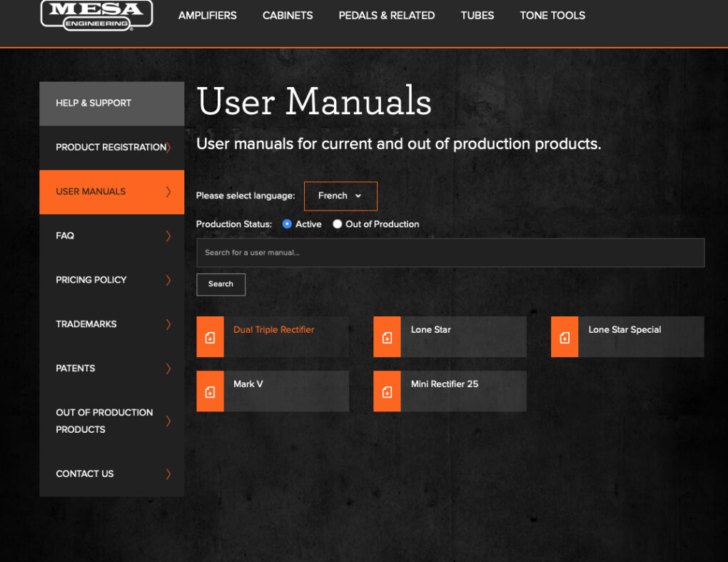The width and height of the screenshot is (728, 562).
Task: Expand the Out of Production Products section
Action: tap(111, 421)
